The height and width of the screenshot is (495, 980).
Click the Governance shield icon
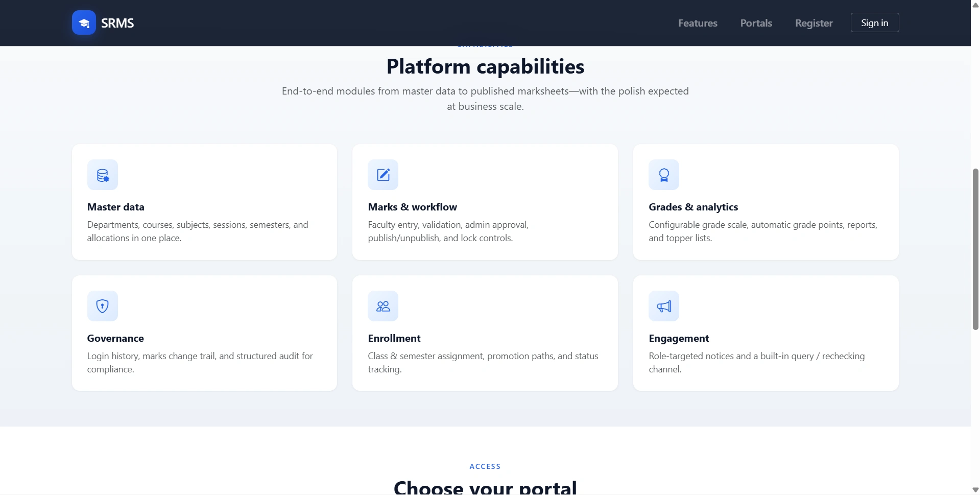click(103, 306)
